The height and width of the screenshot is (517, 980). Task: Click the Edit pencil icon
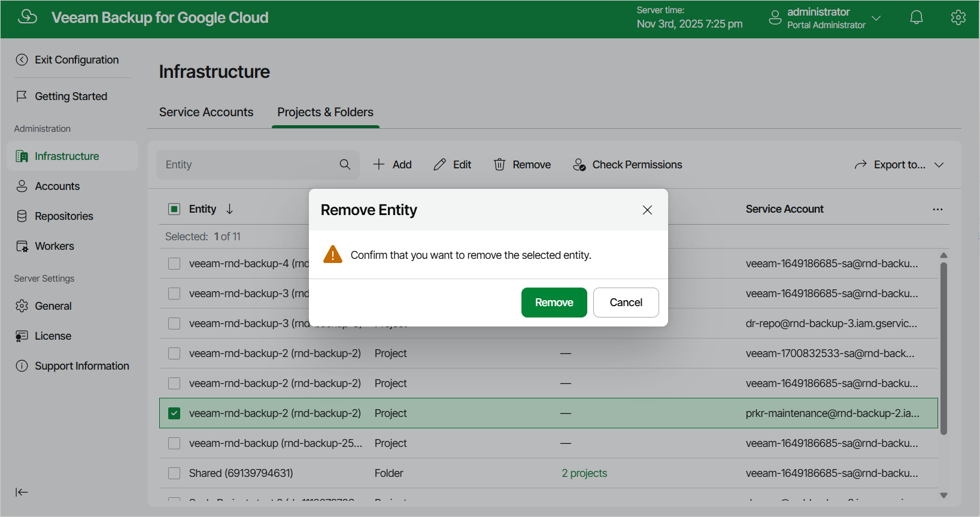tap(439, 164)
